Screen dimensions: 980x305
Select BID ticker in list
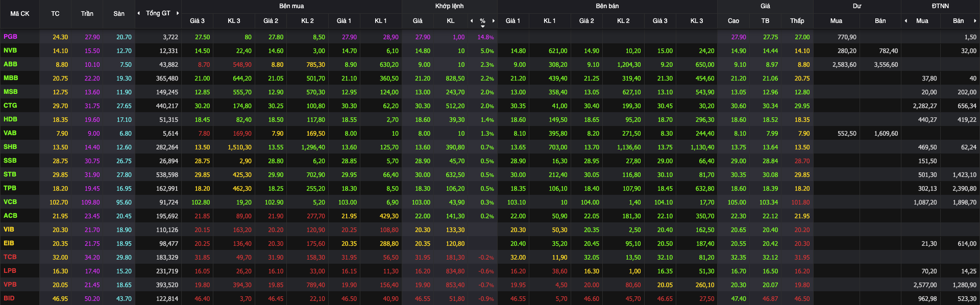coord(9,298)
